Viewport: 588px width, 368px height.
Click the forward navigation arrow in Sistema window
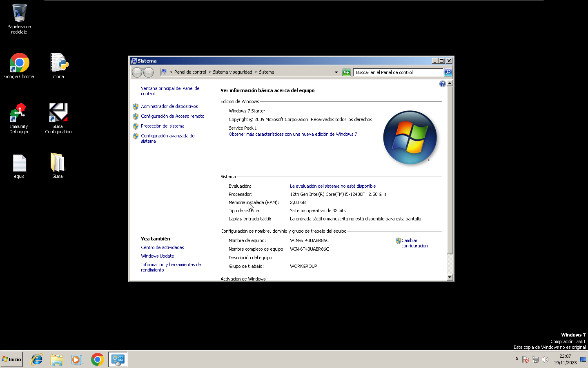pyautogui.click(x=149, y=72)
